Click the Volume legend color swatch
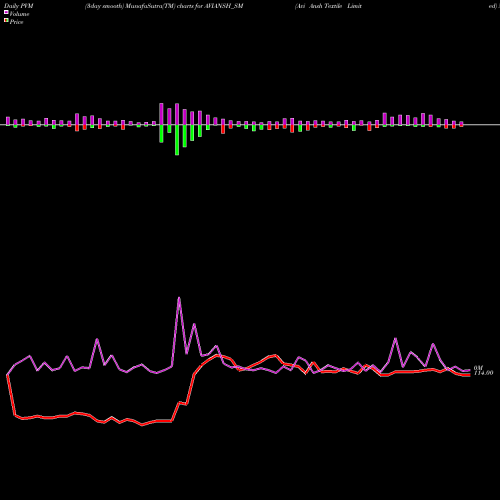This screenshot has width=500, height=500. 6,13
